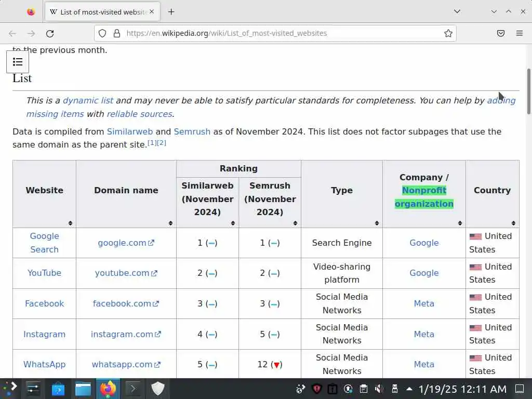Jump to citation [1]
The image size is (532, 399).
152,143
